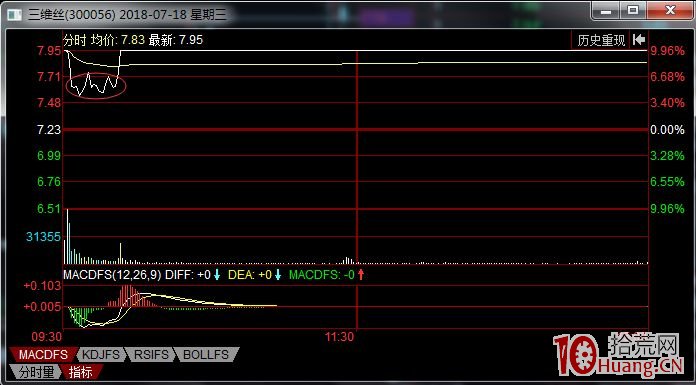This screenshot has height=385, width=696.
Task: Switch to the KDJFS indicator tab
Action: (x=101, y=355)
